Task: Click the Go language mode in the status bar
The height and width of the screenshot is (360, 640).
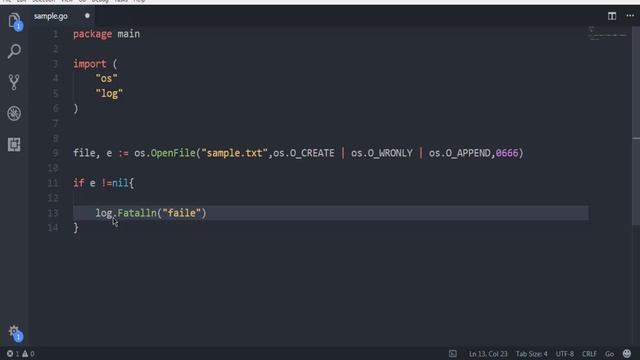Action: click(x=609, y=354)
